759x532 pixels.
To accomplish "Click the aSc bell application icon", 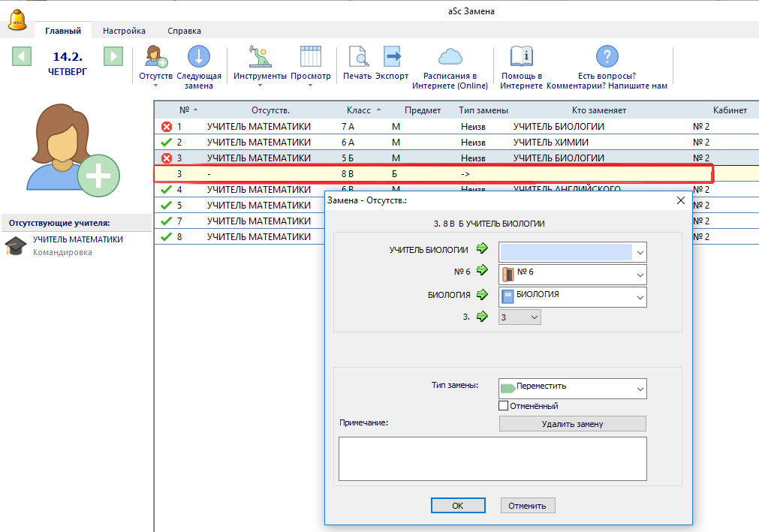I will tap(17, 20).
